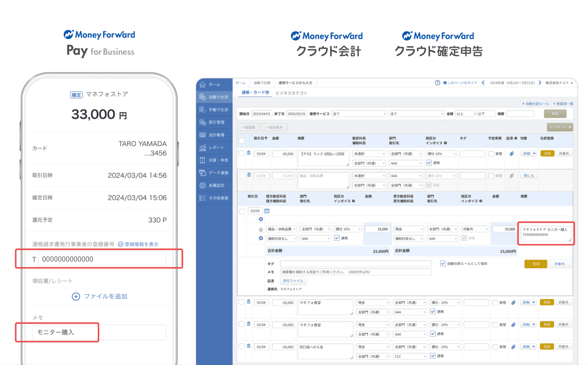
Task: Go to next fiscal year arrow
Action: click(x=540, y=83)
